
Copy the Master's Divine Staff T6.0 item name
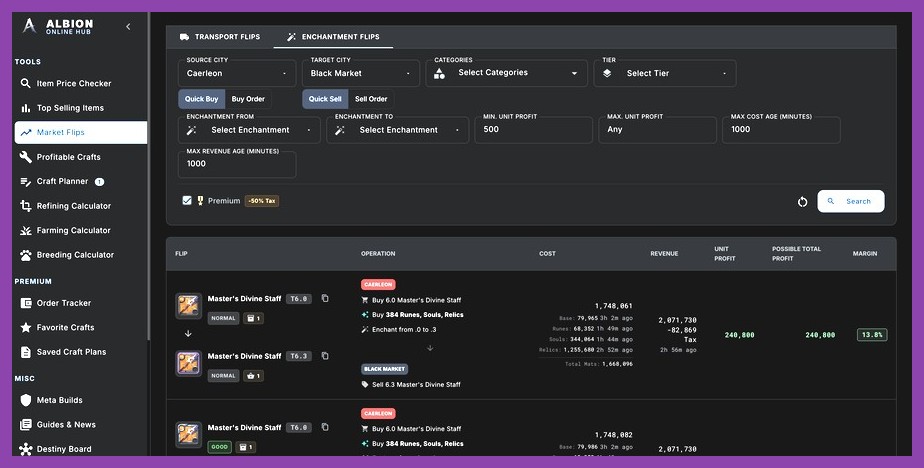point(325,298)
